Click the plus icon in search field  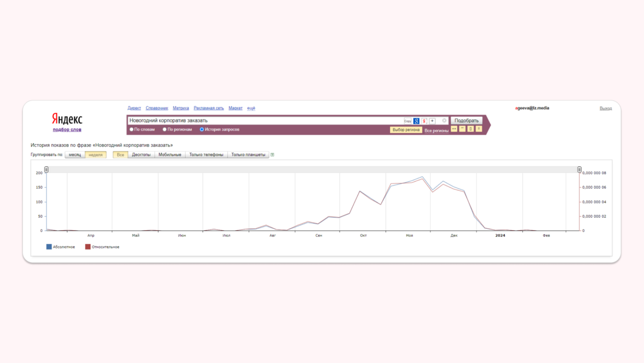(432, 121)
